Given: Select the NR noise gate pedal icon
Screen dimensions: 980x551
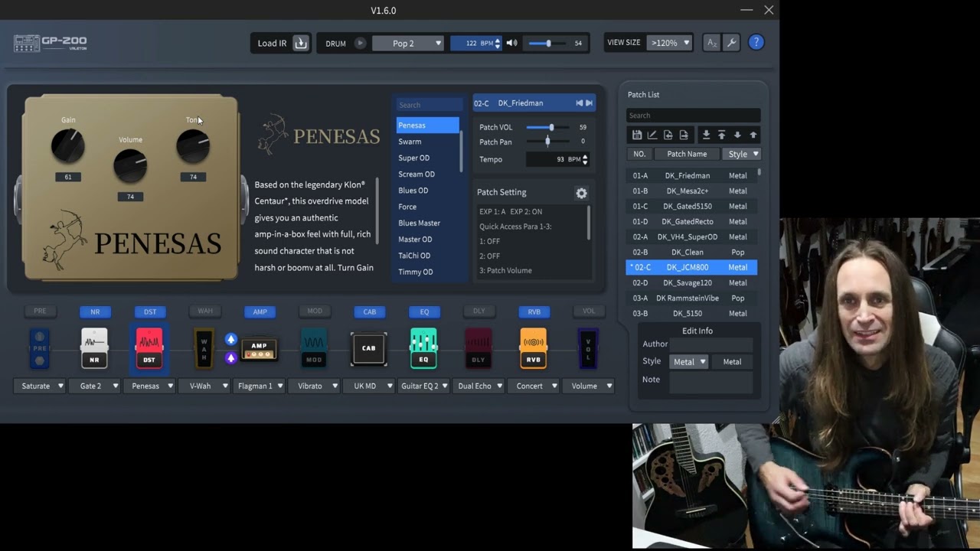Looking at the screenshot, I should click(94, 348).
